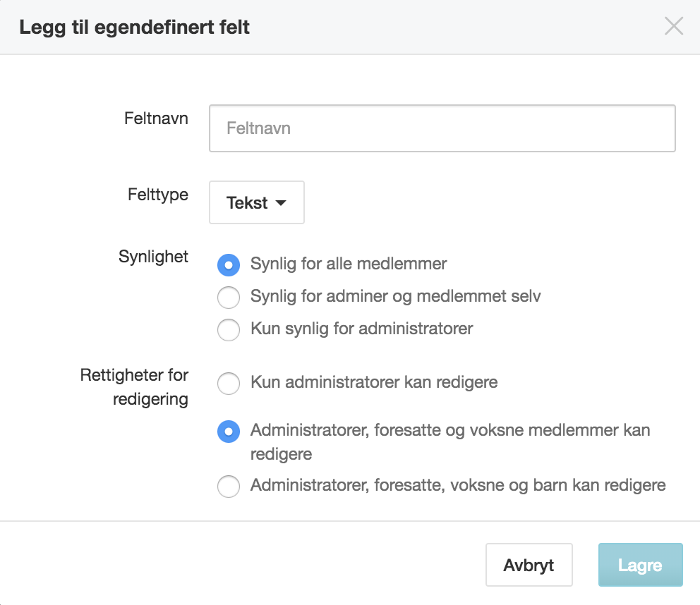This screenshot has width=700, height=605.
Task: Focus the Feltnavn text input
Action: 442,128
